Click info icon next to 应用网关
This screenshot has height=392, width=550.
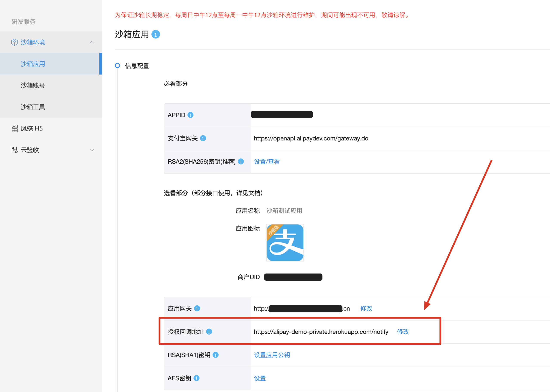(197, 308)
